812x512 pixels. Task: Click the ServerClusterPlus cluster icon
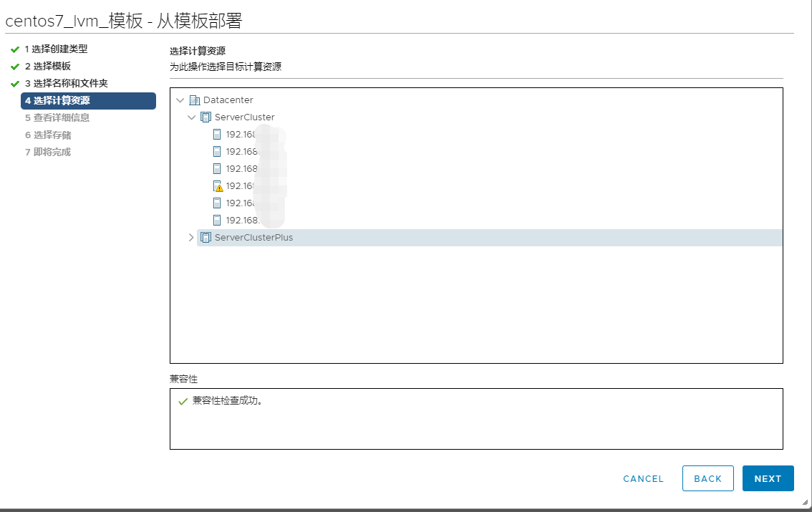pyautogui.click(x=206, y=238)
